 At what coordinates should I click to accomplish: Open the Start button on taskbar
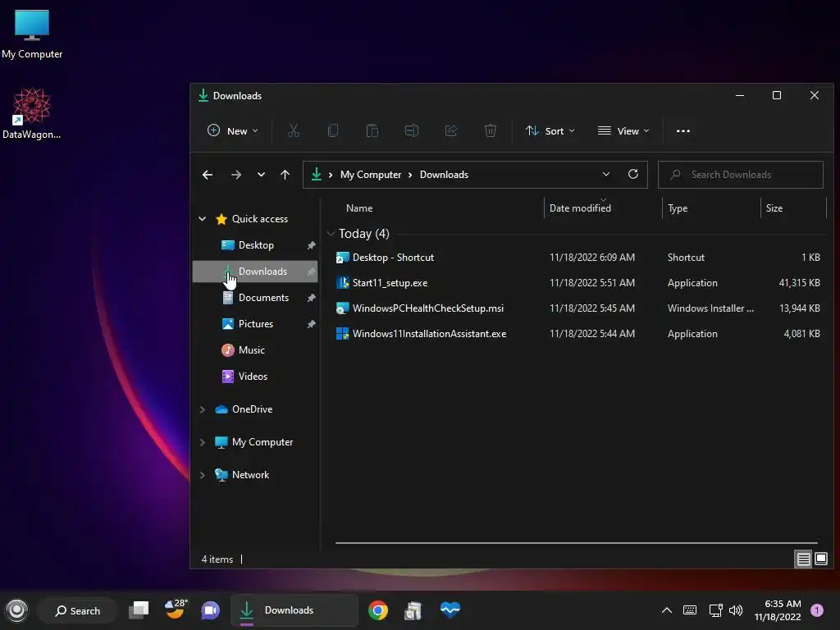16,610
